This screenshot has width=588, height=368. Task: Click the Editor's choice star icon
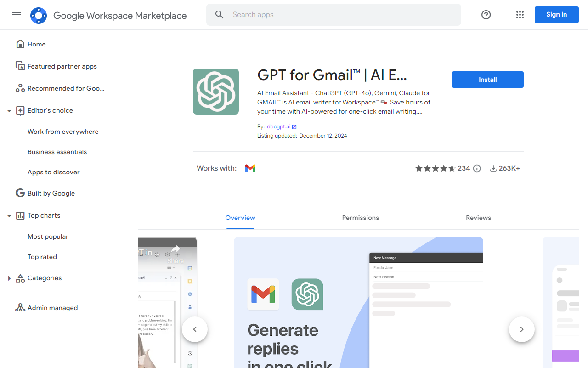20,110
